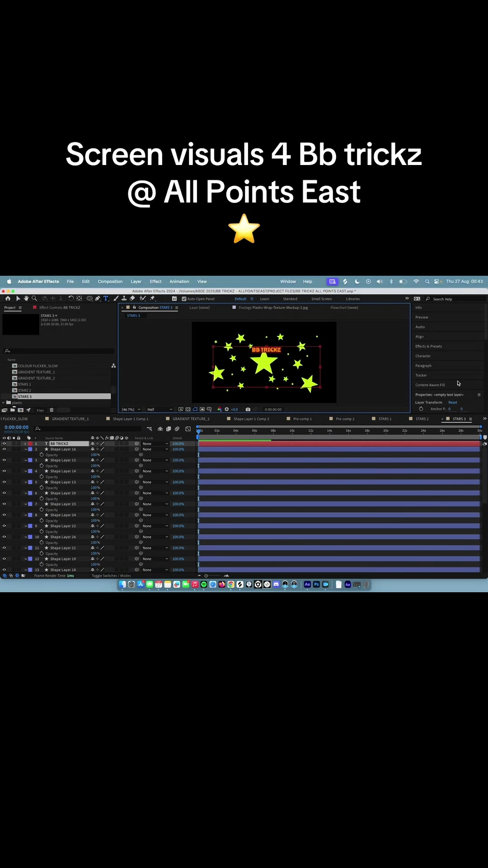Toggle Shape Layer 20 eye icon
Screen dimensions: 488x868
(x=4, y=493)
